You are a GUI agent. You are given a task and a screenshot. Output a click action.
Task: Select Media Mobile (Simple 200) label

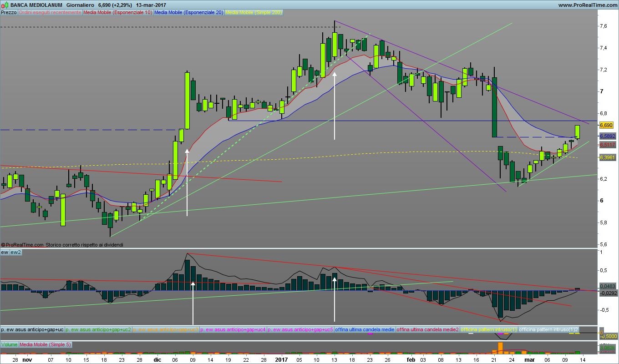click(x=254, y=12)
